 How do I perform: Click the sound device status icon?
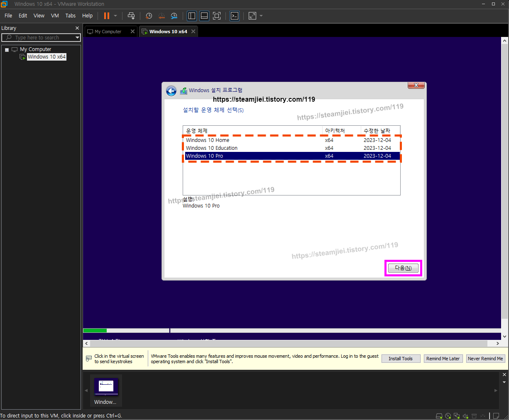pyautogui.click(x=465, y=415)
